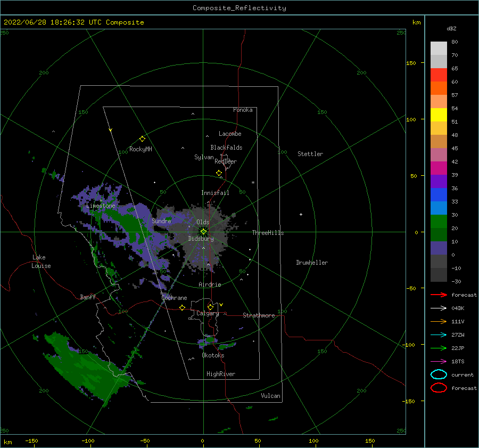Select the magenta 39-42 dBZ swatch
Screen dimensions: 479x448
(439, 168)
